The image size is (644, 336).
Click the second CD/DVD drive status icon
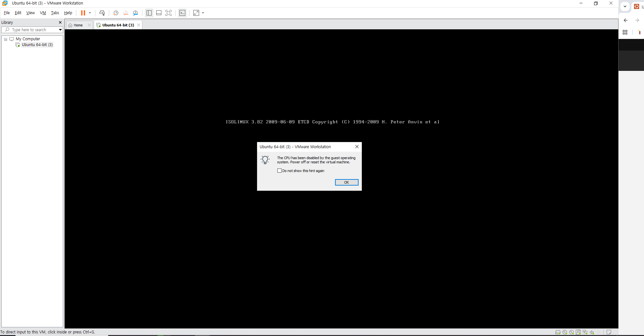pos(572,332)
